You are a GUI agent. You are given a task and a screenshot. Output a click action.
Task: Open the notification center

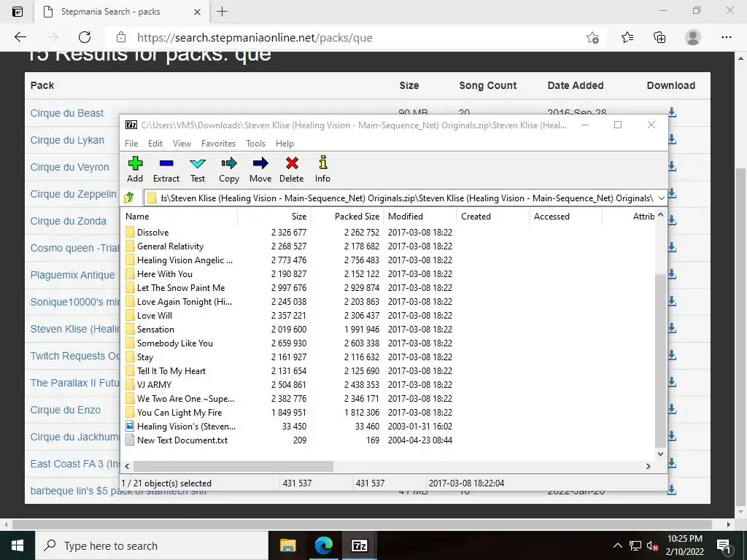pos(724,545)
